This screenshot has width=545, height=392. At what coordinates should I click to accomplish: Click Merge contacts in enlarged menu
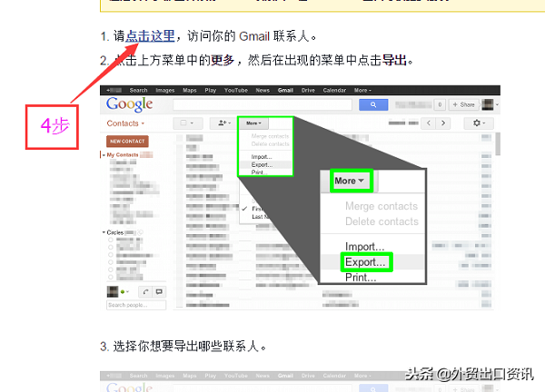[381, 206]
